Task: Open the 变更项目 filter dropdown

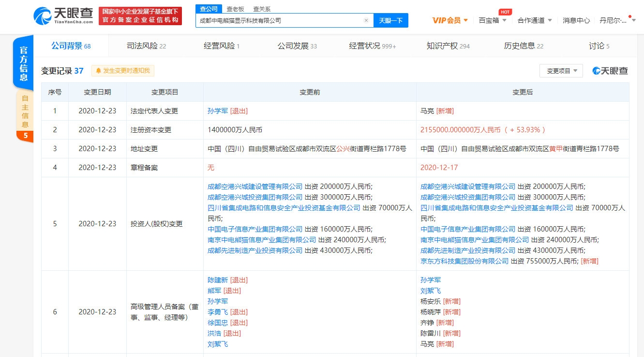Action: pos(561,71)
